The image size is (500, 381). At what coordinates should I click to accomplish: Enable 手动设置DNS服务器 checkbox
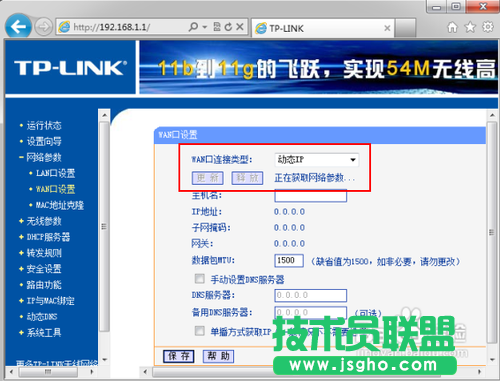click(x=200, y=279)
